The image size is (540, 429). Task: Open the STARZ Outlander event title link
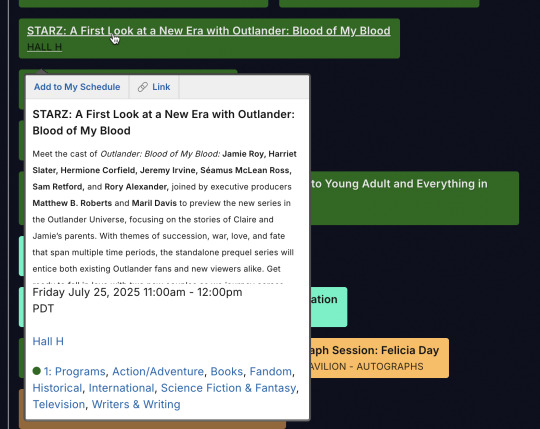[209, 31]
